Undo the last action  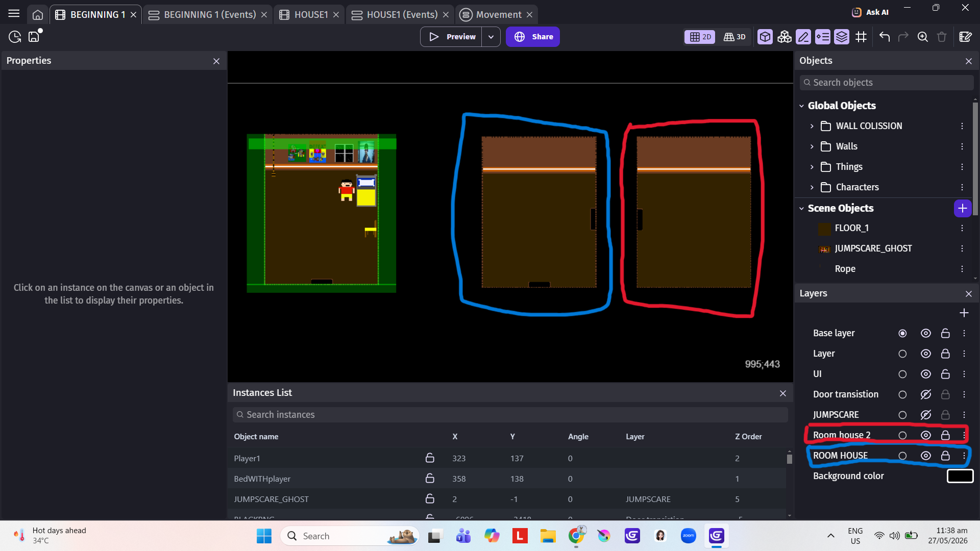point(885,37)
